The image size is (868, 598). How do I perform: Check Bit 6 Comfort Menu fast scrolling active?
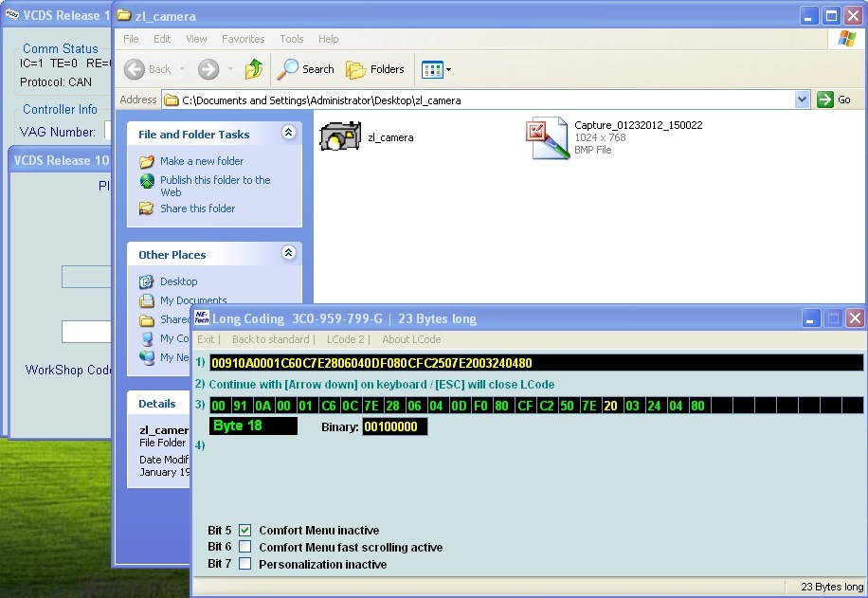pos(244,547)
